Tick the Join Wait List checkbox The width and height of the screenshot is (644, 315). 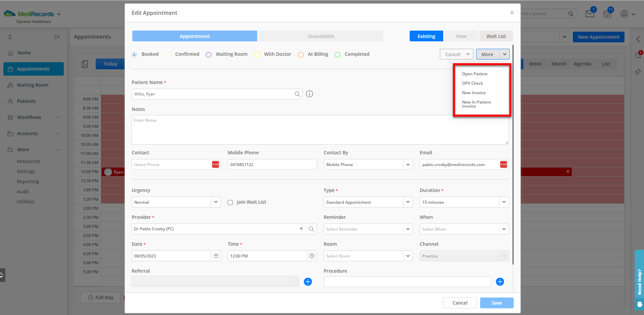tap(230, 202)
